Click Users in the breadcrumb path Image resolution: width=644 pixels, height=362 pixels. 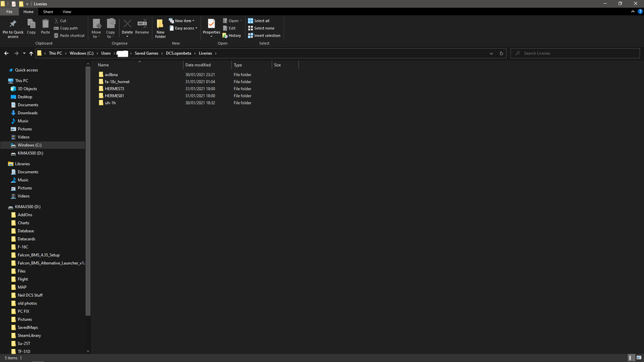click(106, 53)
